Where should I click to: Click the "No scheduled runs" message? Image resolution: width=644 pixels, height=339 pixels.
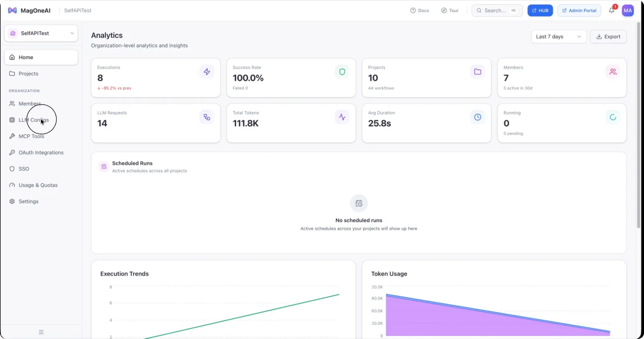tap(359, 220)
